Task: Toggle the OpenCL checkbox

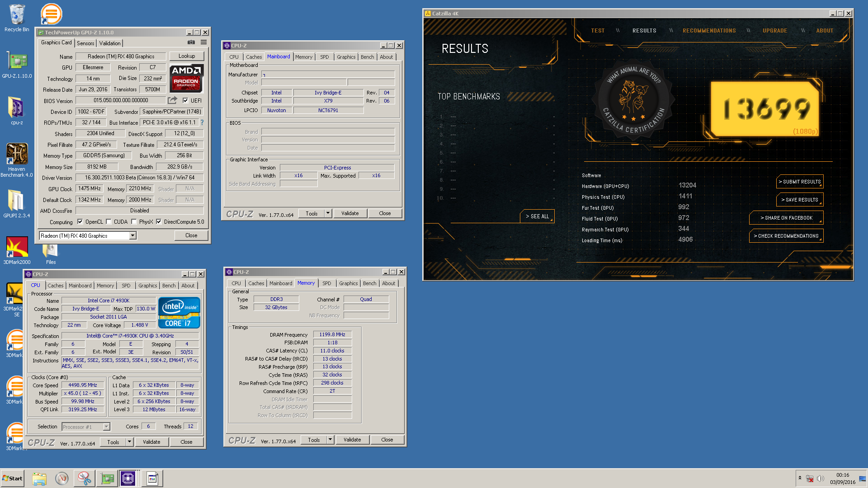Action: pos(80,222)
